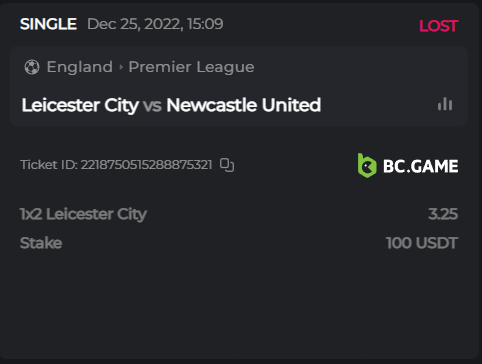Select the Leicester City team name
The image size is (482, 364).
[x=80, y=105]
